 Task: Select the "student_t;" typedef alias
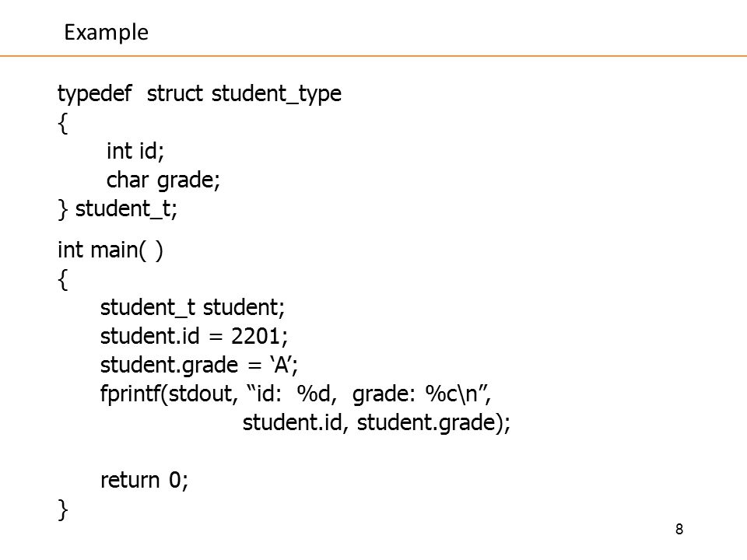(126, 209)
